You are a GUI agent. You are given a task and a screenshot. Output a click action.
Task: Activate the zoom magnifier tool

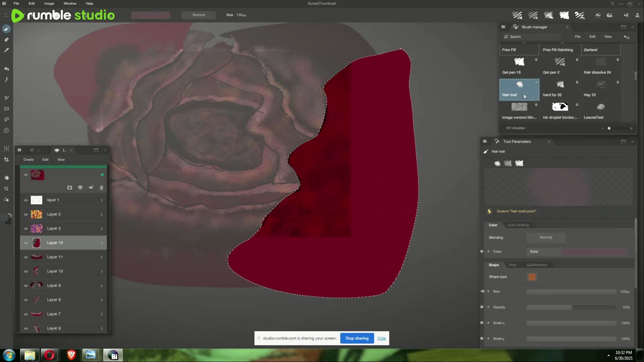click(x=7, y=189)
